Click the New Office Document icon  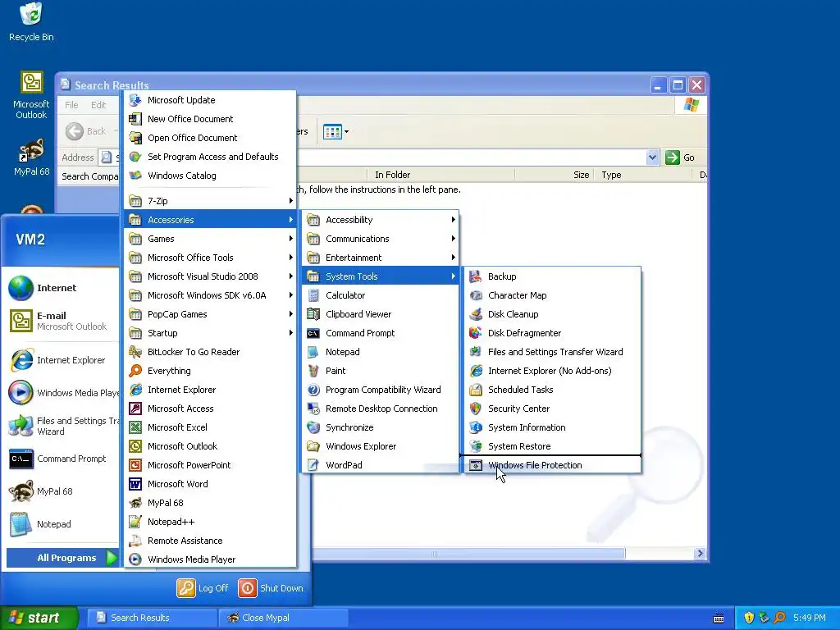coord(135,119)
